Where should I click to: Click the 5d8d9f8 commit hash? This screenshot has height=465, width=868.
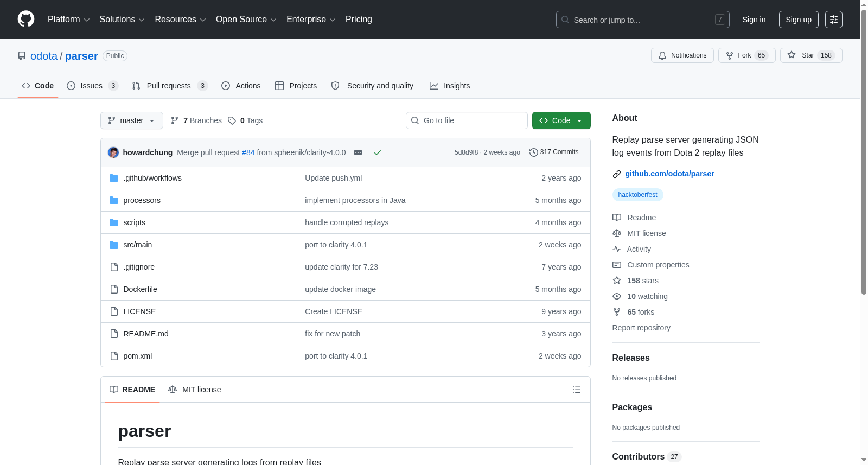click(466, 152)
